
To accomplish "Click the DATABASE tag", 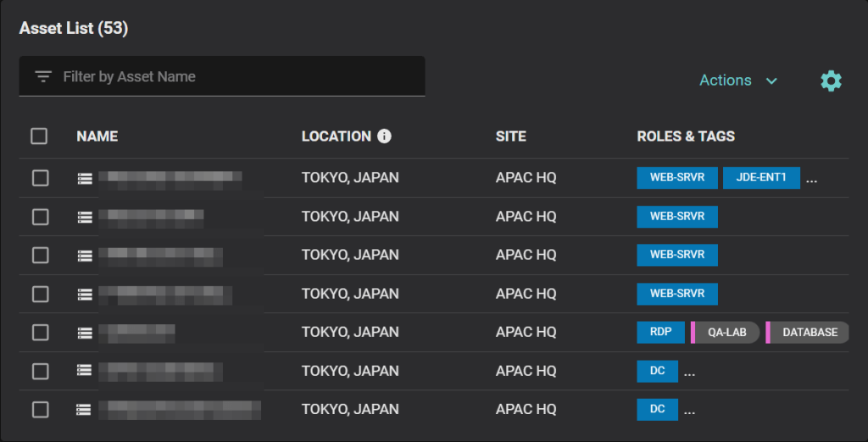I will (x=810, y=333).
